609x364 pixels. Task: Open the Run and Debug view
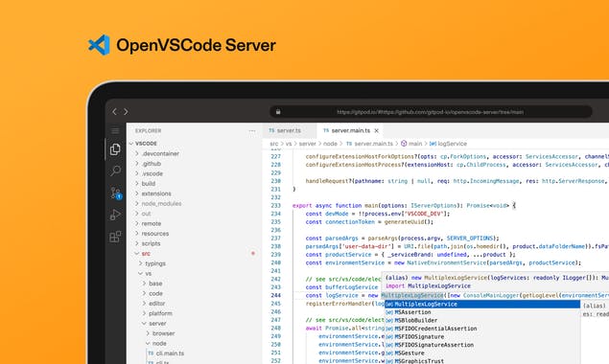tap(115, 215)
